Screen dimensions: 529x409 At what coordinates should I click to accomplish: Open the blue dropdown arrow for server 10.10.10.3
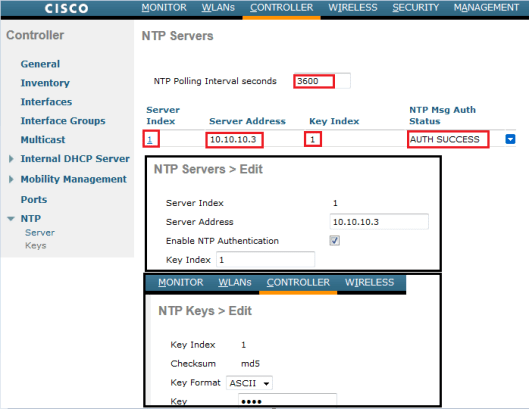[x=510, y=139]
